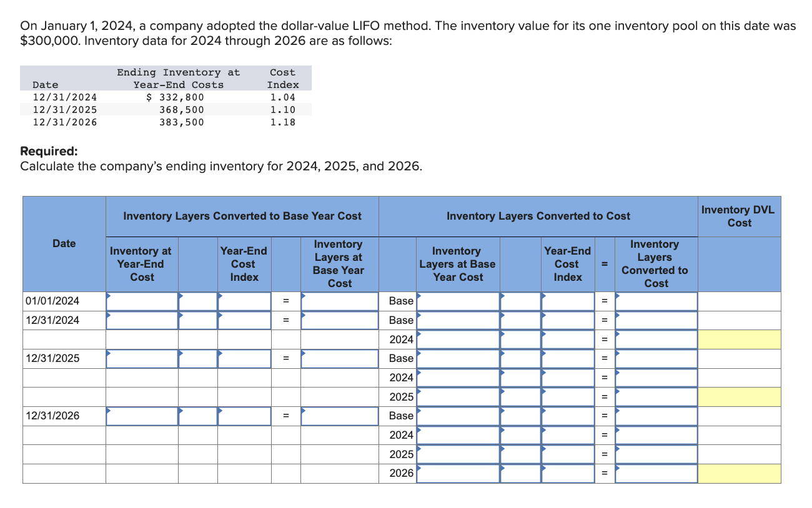Open right-side operator cell in 01/01/2024 Base row
812x508 pixels.
coord(520,301)
